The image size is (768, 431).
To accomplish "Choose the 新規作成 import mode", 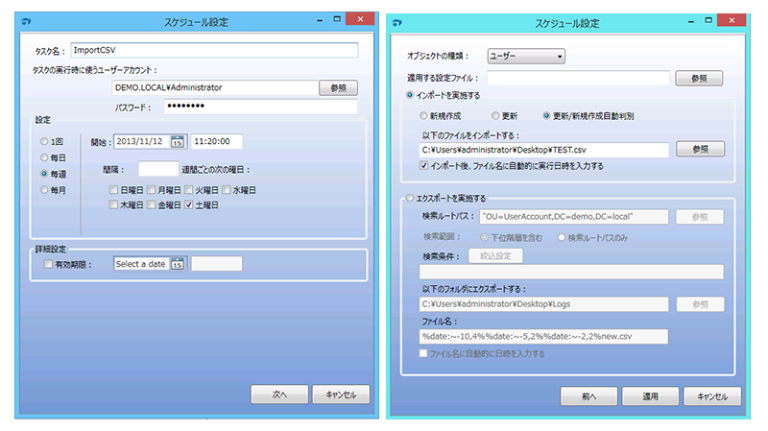I will (x=424, y=116).
